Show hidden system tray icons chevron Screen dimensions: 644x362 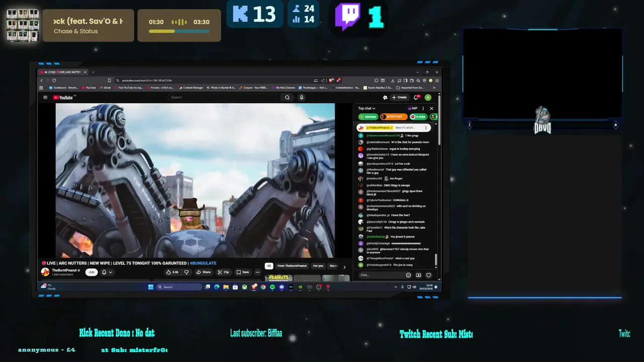(395, 287)
